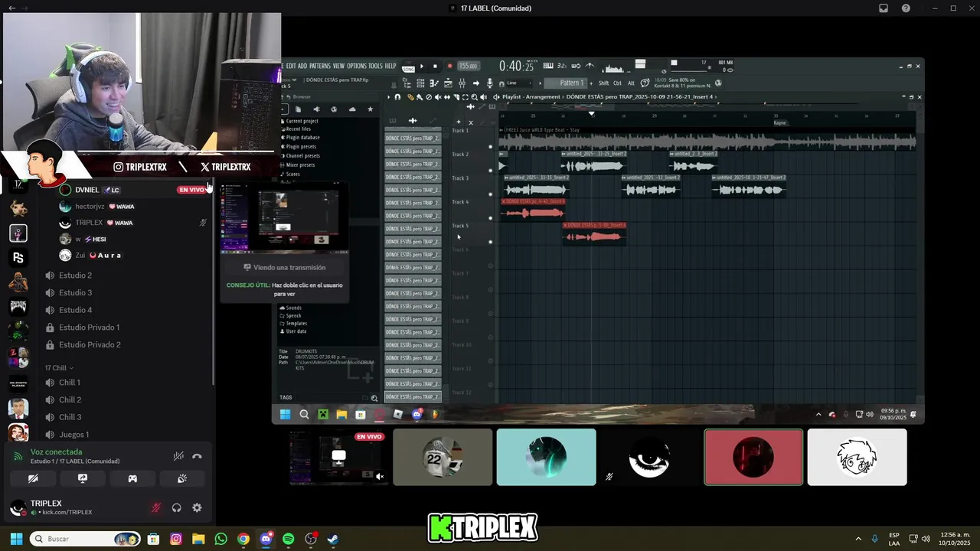980x551 pixels.
Task: Expand Plugin presets in FL browser
Action: pos(300,147)
